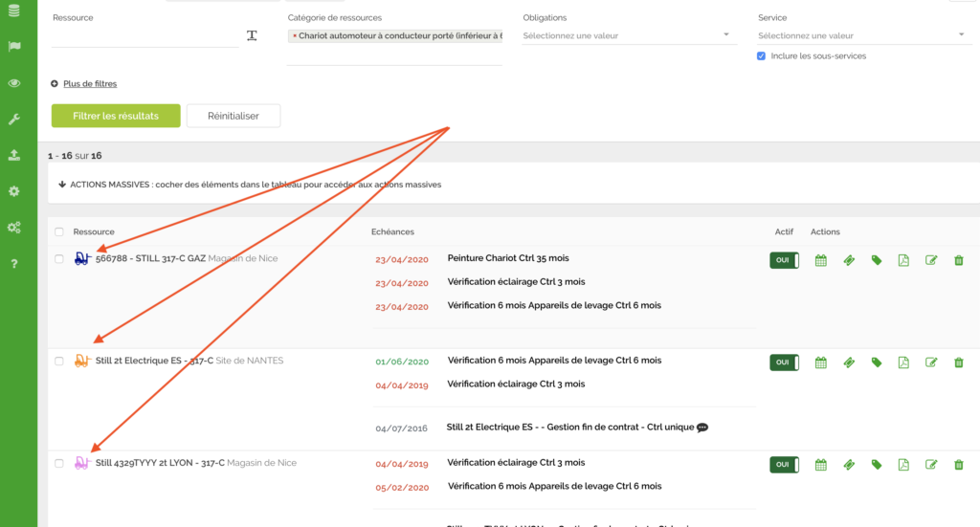Edit the Still 4329TYYY 2t LYON resource
980x527 pixels.
[x=931, y=465]
